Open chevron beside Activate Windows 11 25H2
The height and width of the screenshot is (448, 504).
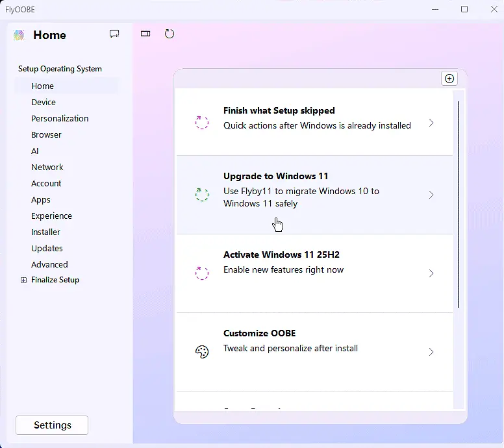coord(431,273)
